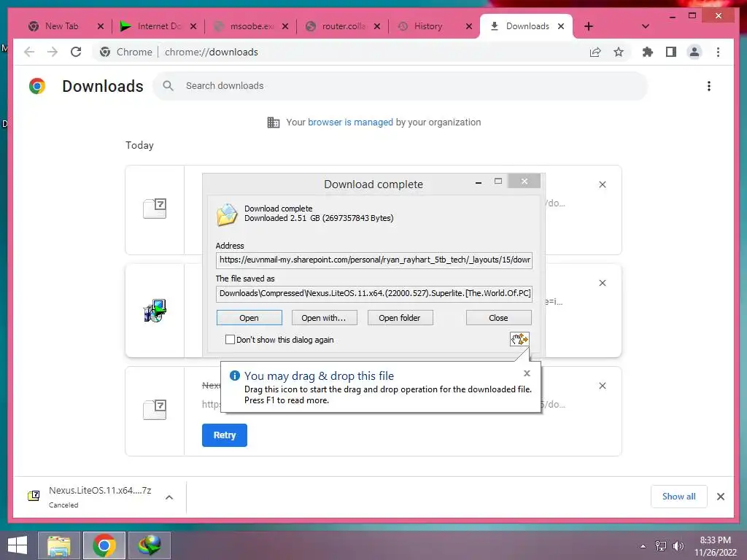
Task: Switch to the Internet Download tab
Action: (x=160, y=26)
